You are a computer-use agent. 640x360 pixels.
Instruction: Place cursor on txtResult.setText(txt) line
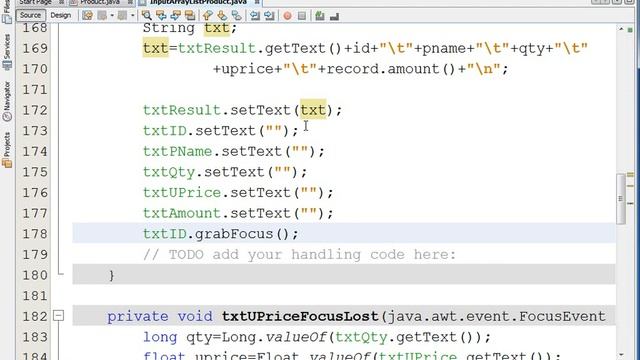[242, 110]
